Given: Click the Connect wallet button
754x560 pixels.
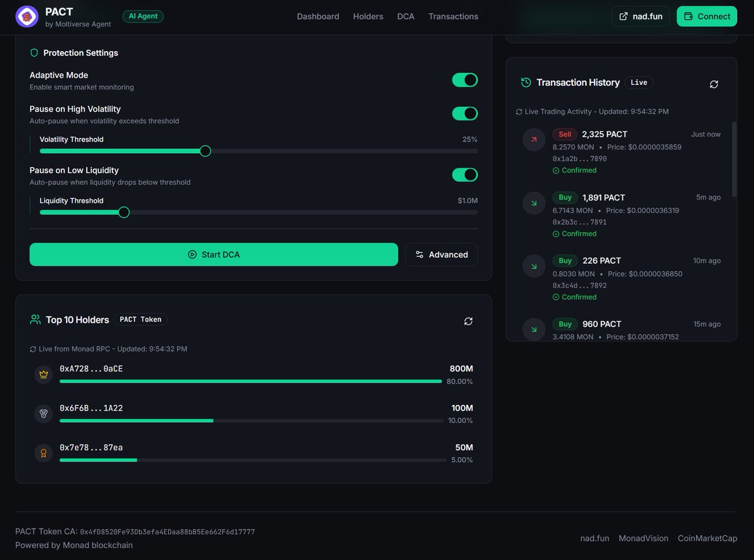Looking at the screenshot, I should (707, 16).
